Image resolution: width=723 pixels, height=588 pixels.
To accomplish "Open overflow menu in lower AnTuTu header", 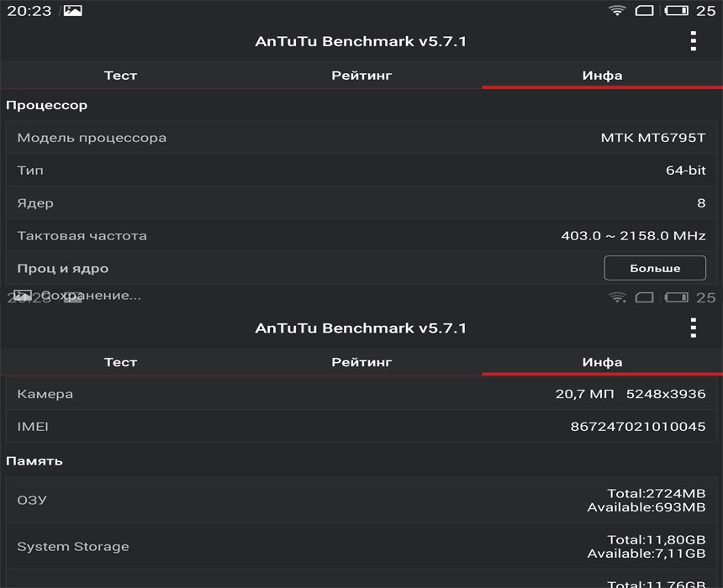I will [x=693, y=328].
